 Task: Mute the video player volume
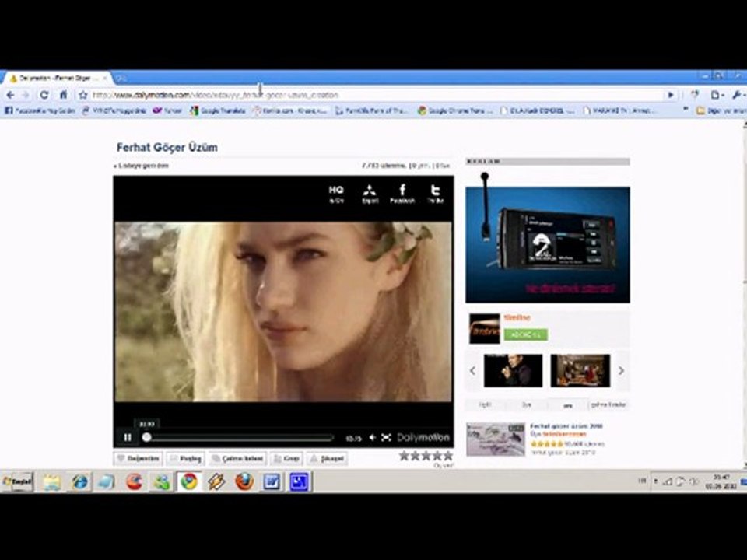tap(373, 437)
